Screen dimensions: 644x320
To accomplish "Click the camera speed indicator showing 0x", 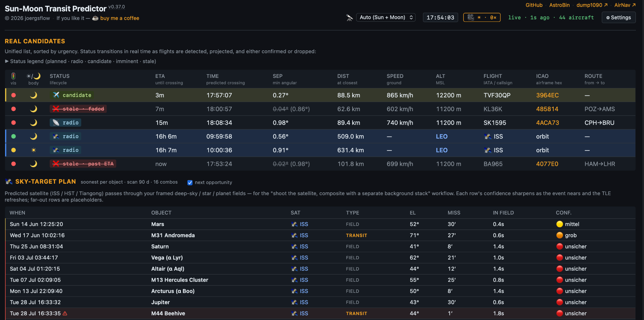I will tap(482, 17).
